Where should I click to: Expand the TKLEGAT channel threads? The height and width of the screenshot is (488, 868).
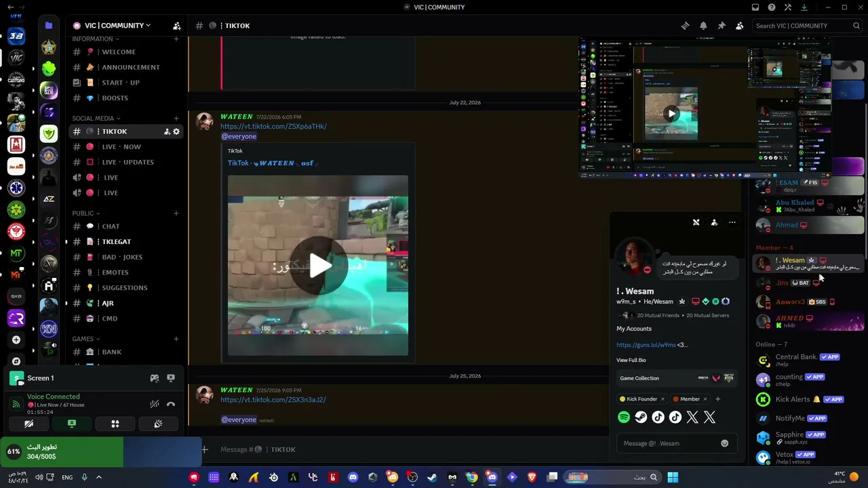[x=66, y=242]
